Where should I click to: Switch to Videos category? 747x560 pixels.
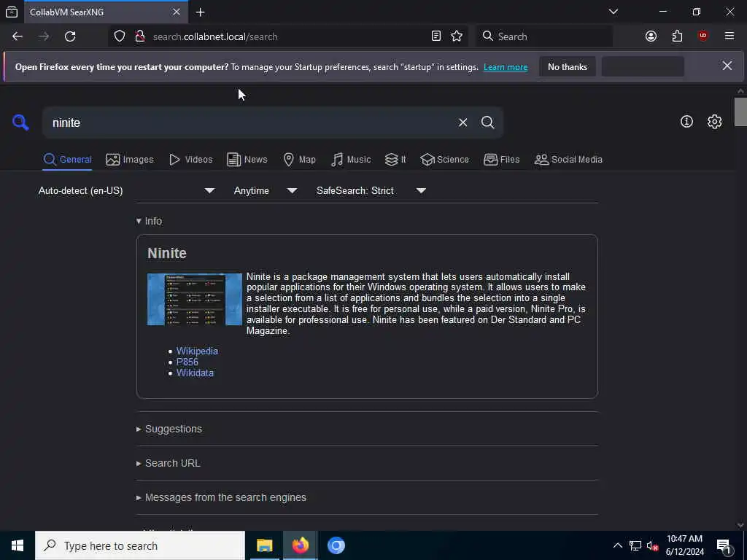pyautogui.click(x=190, y=160)
